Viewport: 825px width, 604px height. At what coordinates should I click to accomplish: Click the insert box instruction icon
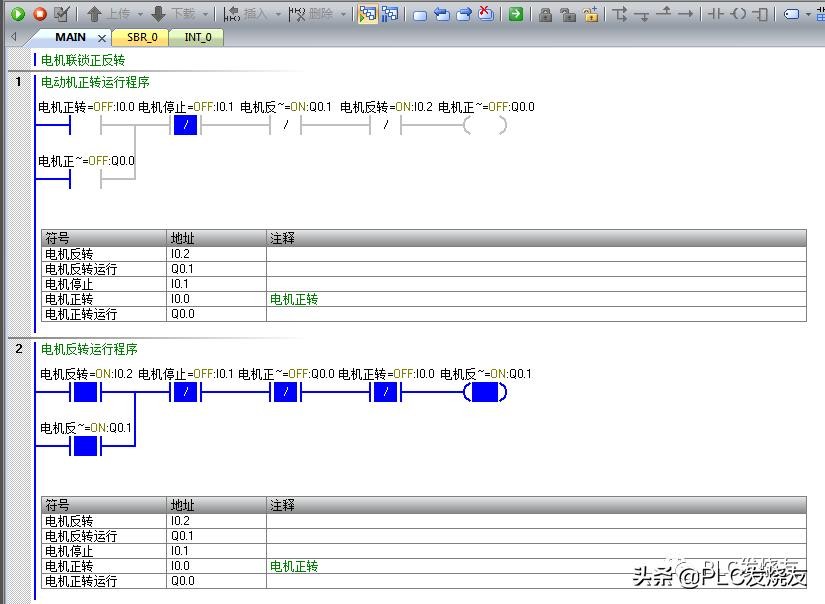760,14
